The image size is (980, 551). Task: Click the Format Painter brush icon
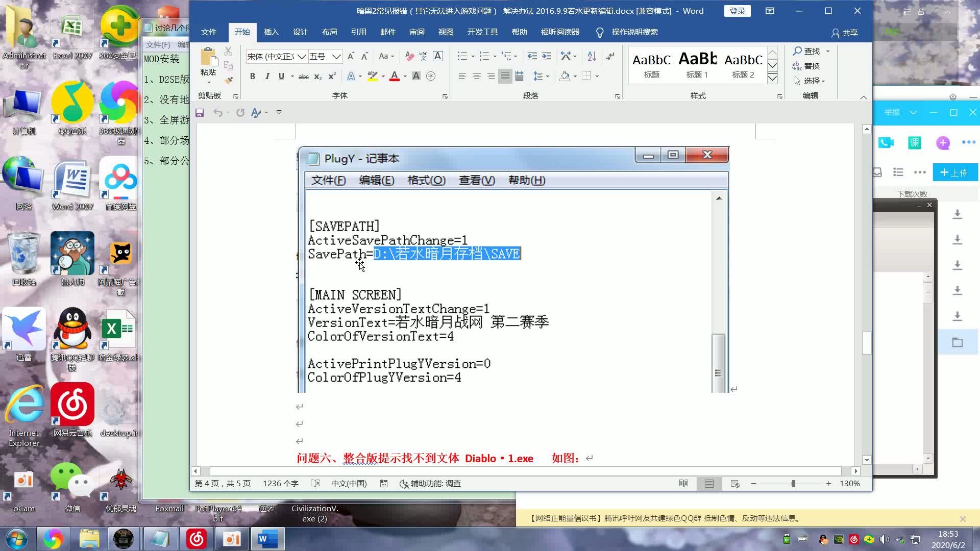228,81
